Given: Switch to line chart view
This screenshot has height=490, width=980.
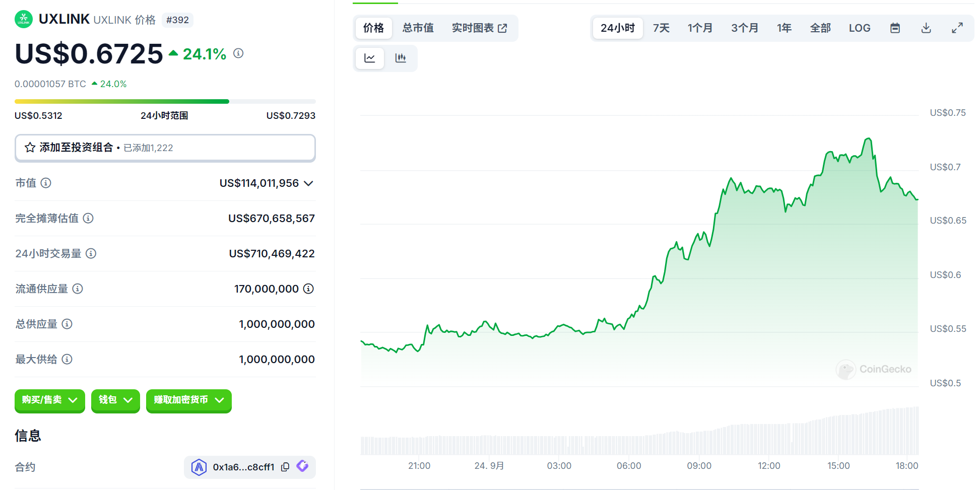Looking at the screenshot, I should (x=370, y=58).
